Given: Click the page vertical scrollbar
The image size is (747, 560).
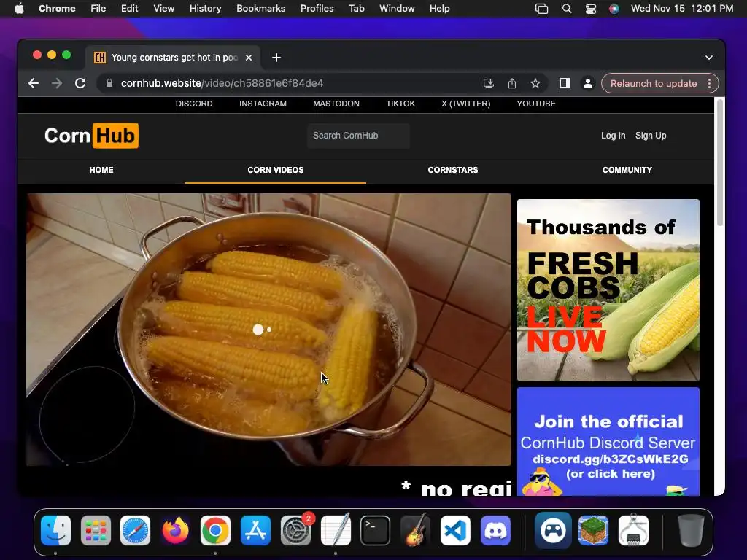Looking at the screenshot, I should [720, 162].
